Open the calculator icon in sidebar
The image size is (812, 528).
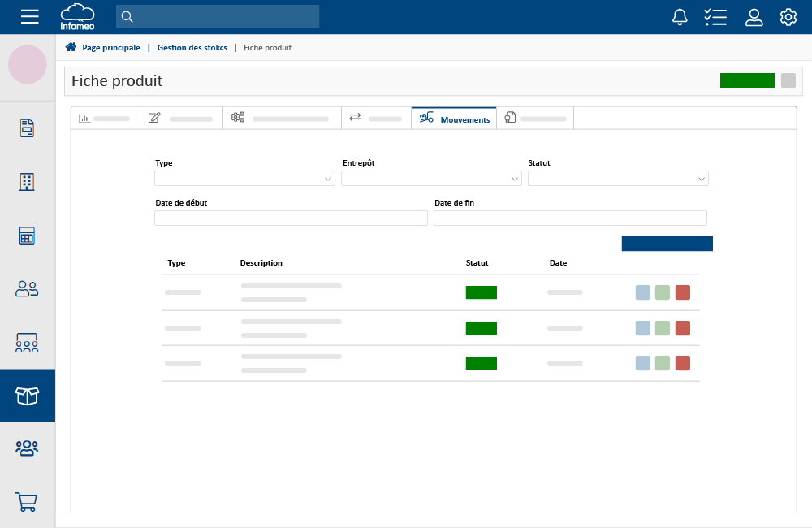click(x=28, y=236)
